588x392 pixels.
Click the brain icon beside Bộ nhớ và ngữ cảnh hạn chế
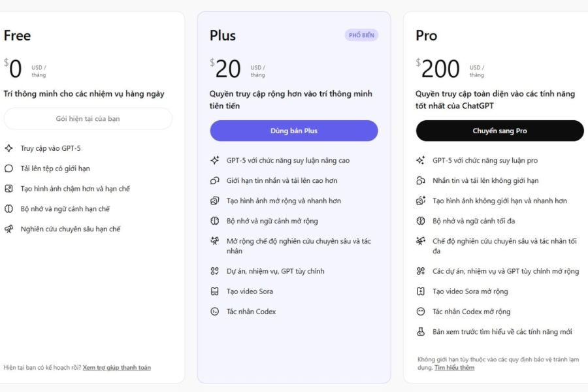click(x=8, y=209)
